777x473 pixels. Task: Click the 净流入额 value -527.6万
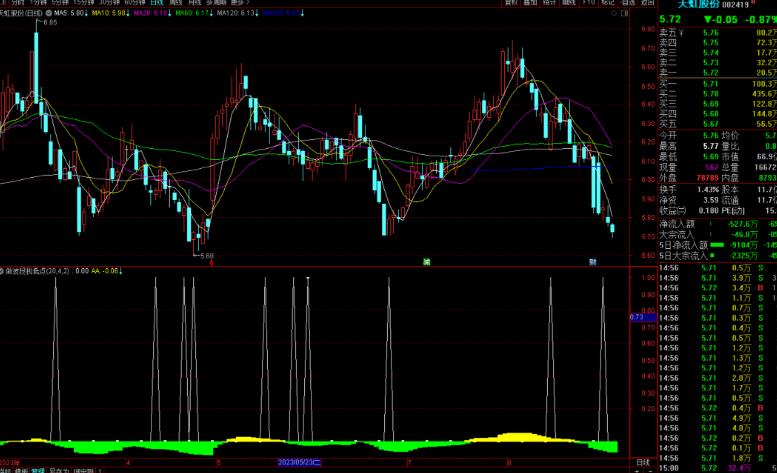[x=743, y=224]
